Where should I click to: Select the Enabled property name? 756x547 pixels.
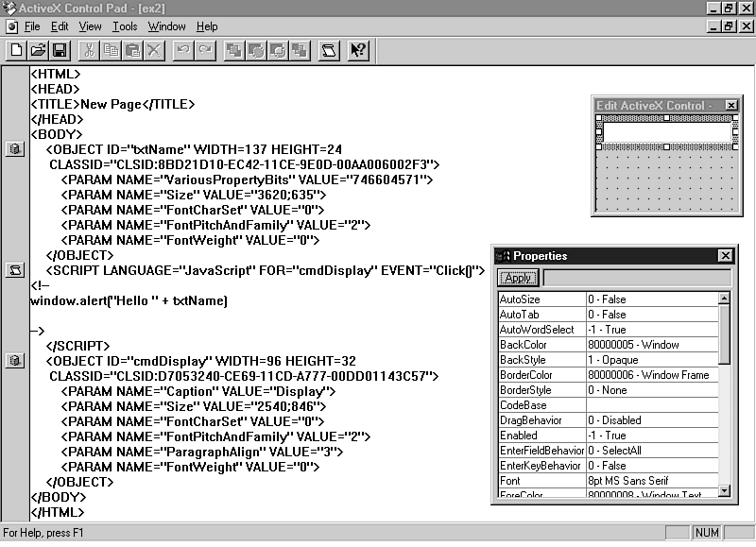click(x=518, y=436)
